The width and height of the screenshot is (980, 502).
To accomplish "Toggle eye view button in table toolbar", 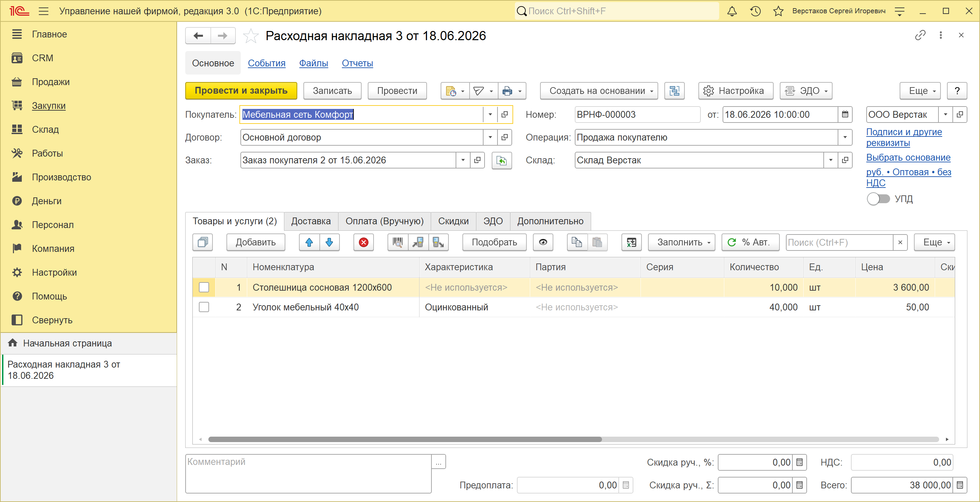I will 543,242.
